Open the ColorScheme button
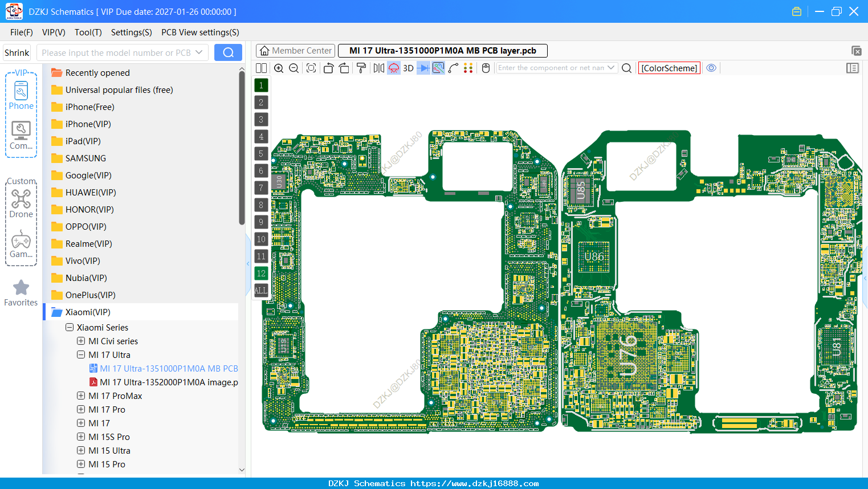 pyautogui.click(x=669, y=68)
